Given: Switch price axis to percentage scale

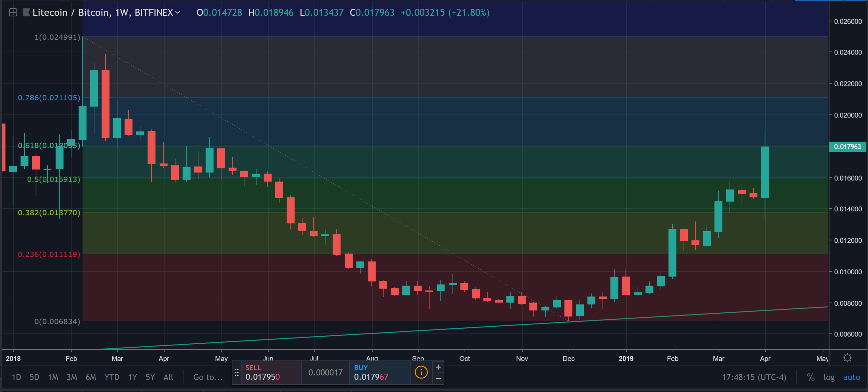Looking at the screenshot, I should point(811,377).
